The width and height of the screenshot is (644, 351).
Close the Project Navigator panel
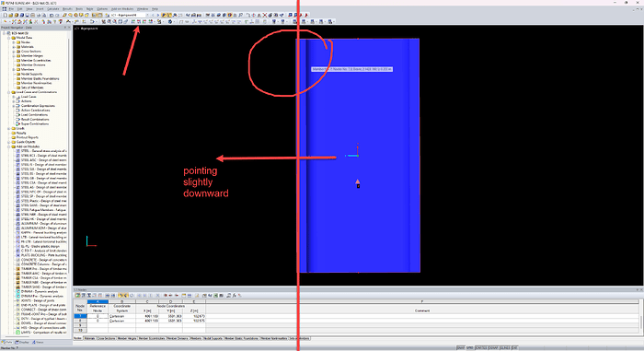69,27
